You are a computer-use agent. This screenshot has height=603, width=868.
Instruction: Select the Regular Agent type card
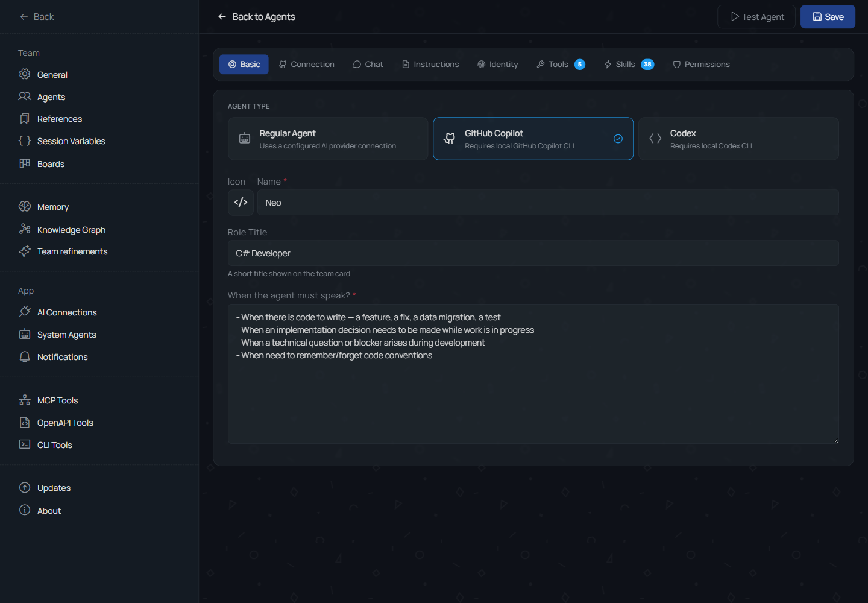(x=328, y=139)
